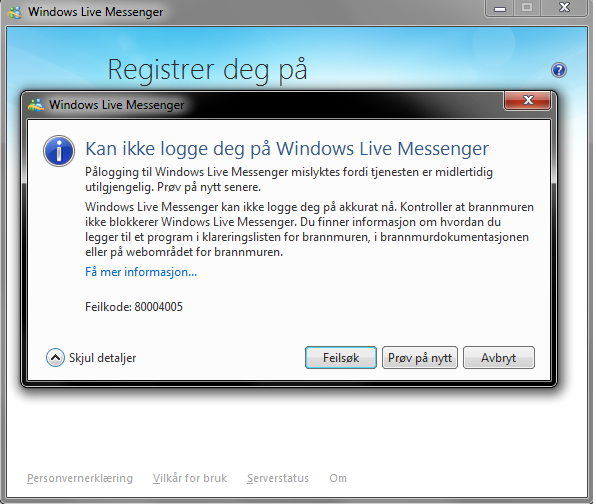Image resolution: width=596 pixels, height=504 pixels.
Task: Check the Serverstatus link
Action: point(278,478)
